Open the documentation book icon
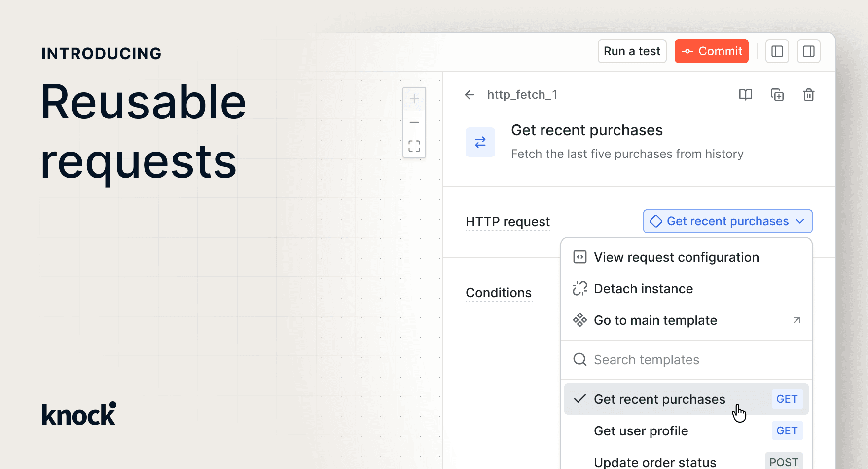The height and width of the screenshot is (469, 868). click(x=745, y=95)
